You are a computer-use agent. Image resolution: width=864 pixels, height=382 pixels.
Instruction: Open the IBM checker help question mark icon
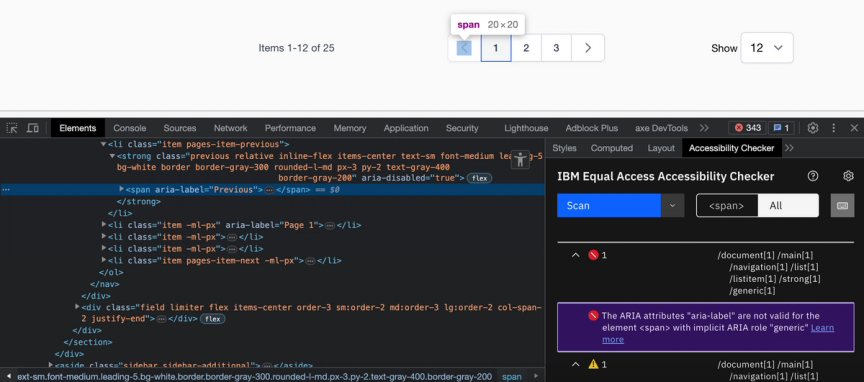click(x=813, y=176)
